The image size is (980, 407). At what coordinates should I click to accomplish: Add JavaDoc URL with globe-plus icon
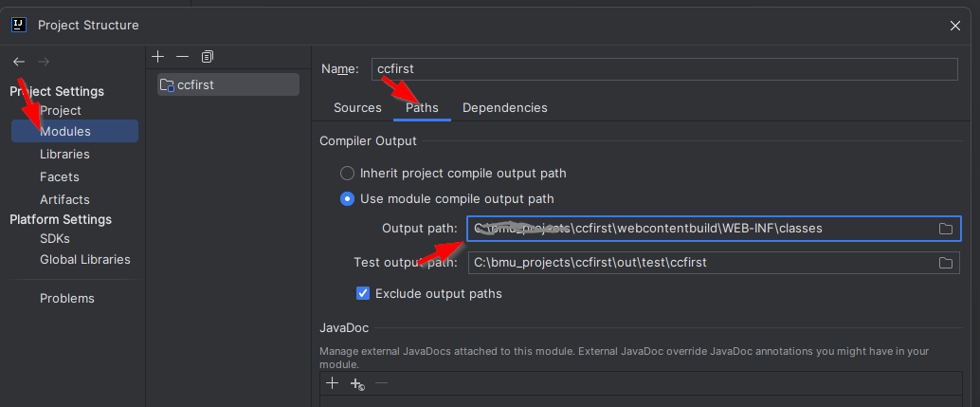[x=357, y=383]
